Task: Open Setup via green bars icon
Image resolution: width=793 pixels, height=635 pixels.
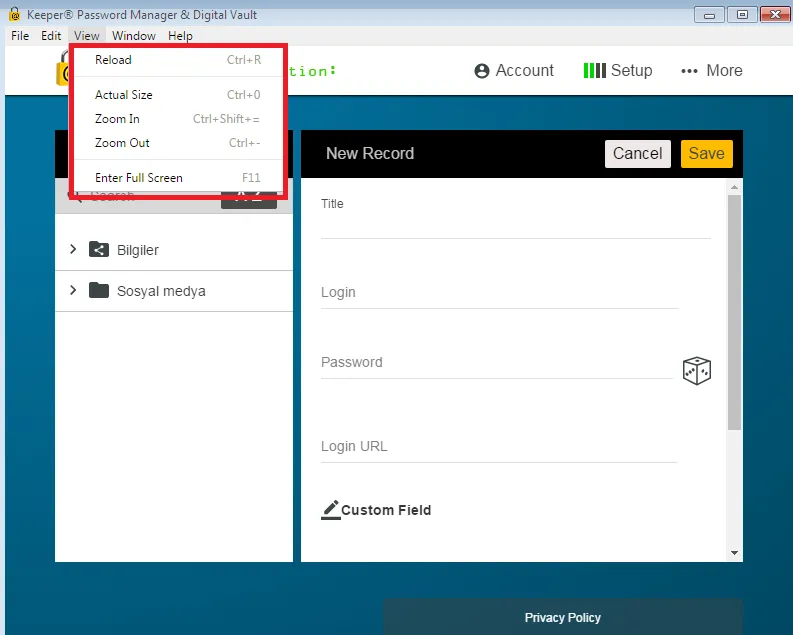Action: click(594, 70)
